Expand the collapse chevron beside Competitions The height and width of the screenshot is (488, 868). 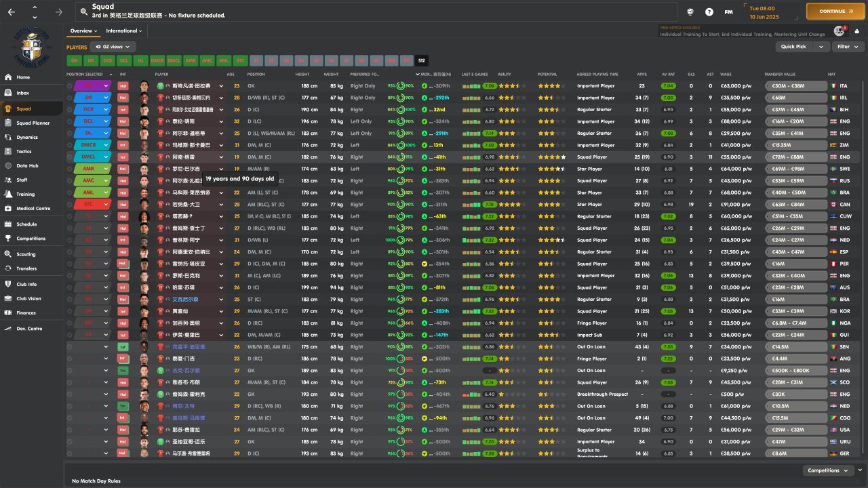click(x=860, y=470)
